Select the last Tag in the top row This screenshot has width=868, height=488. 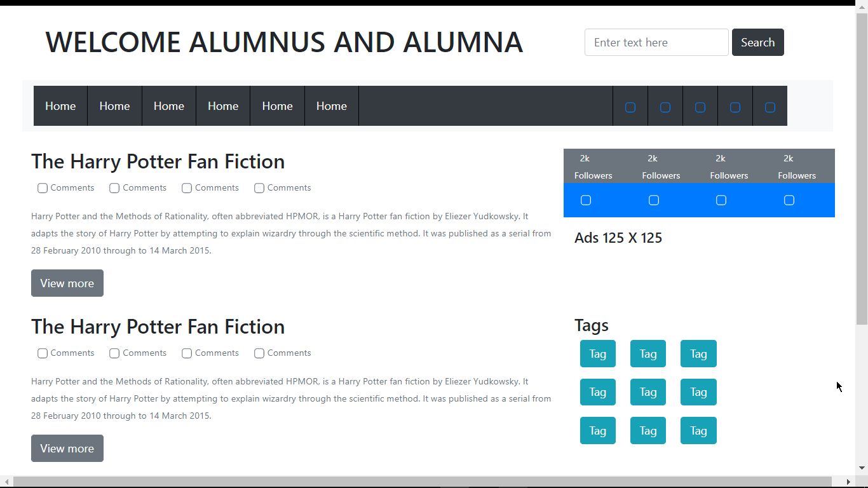click(x=698, y=354)
